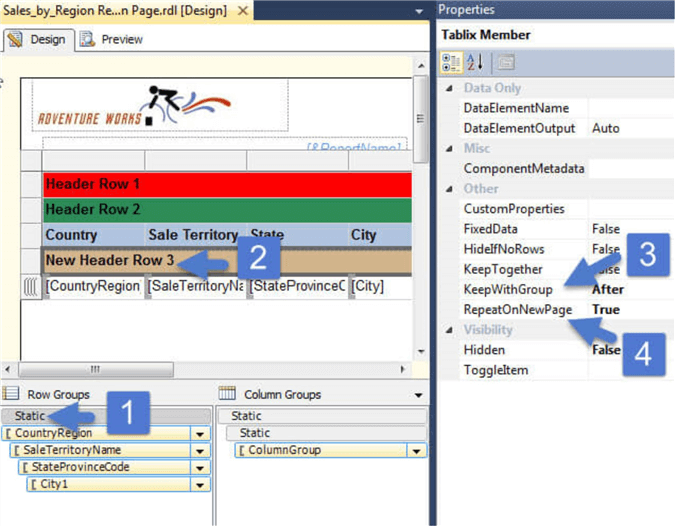Image resolution: width=675 pixels, height=526 pixels.
Task: Click the KeepWithGroup After value
Action: [607, 290]
